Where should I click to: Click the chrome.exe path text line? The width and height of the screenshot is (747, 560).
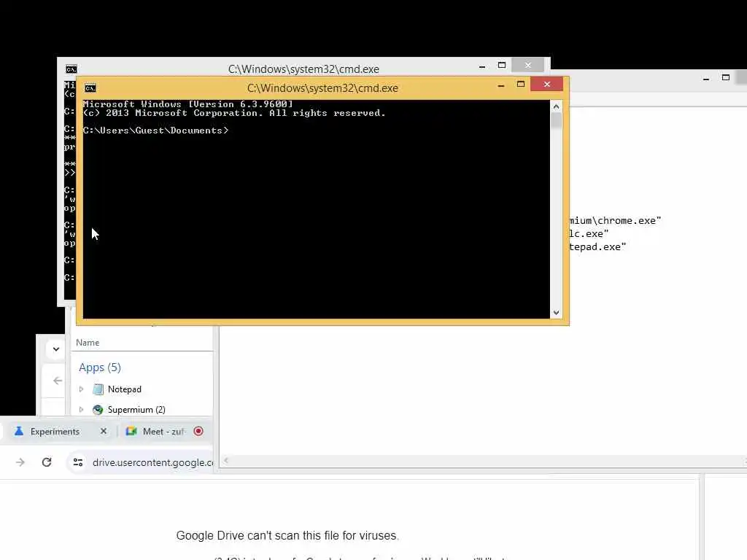pos(615,220)
